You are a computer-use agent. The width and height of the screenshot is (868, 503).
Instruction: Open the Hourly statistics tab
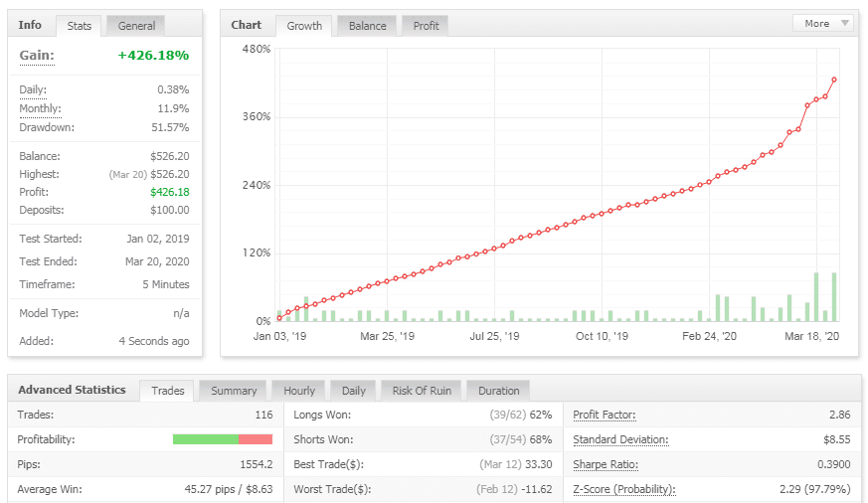tap(299, 391)
